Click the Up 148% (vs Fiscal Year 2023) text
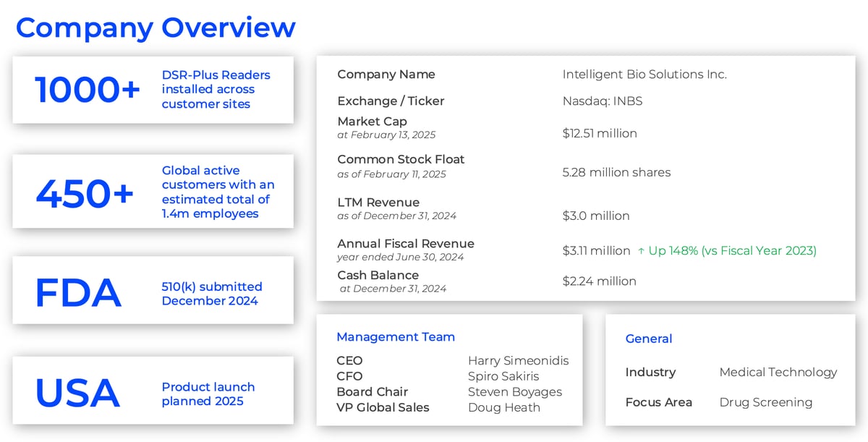This screenshot has height=442, width=868. [x=732, y=251]
